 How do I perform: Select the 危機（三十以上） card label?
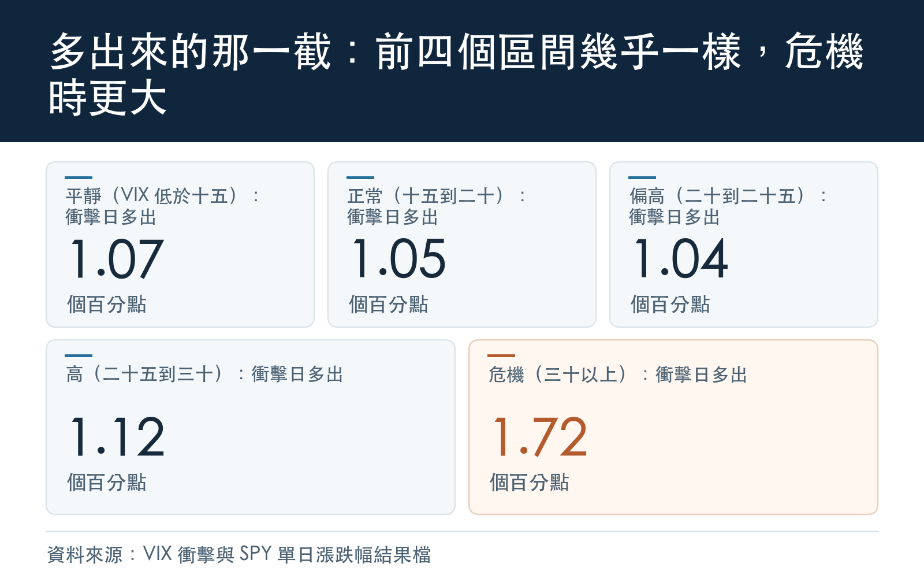coord(618,375)
